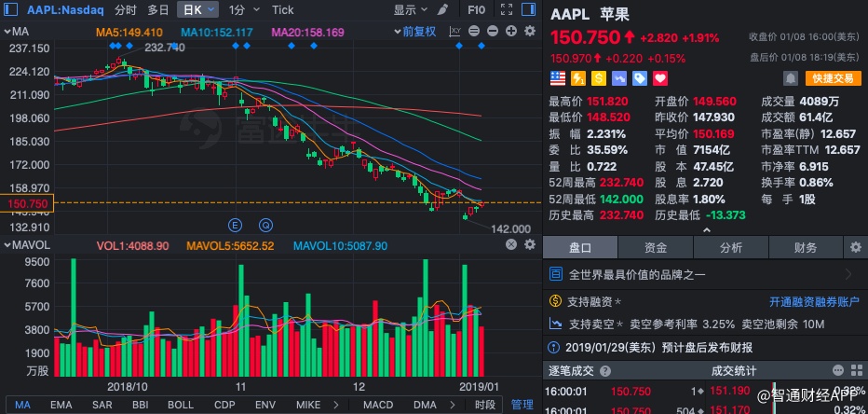Select the BOLL indicator
The height and width of the screenshot is (414, 868).
(x=181, y=405)
